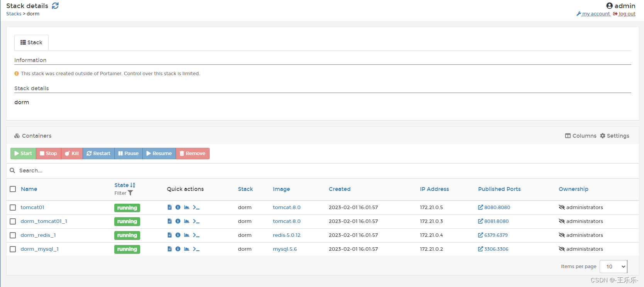The image size is (644, 287).
Task: Open published port 3306:3306 link
Action: (493, 249)
